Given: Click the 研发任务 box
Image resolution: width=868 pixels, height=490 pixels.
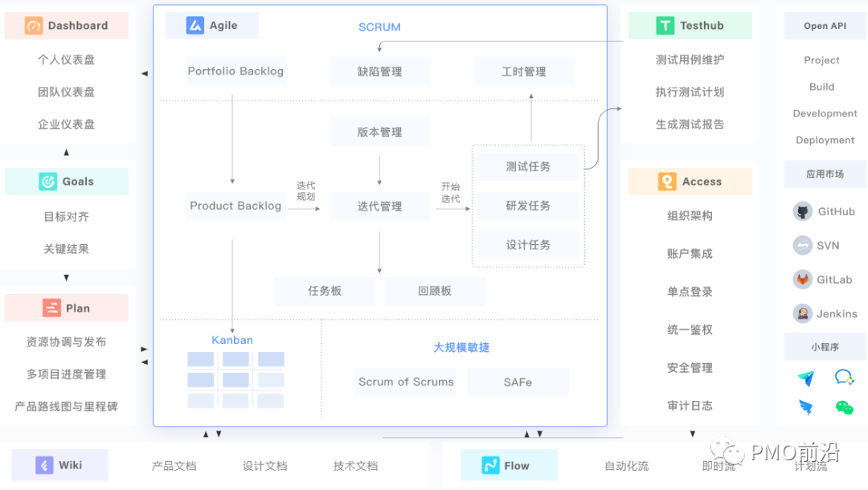Looking at the screenshot, I should 528,206.
